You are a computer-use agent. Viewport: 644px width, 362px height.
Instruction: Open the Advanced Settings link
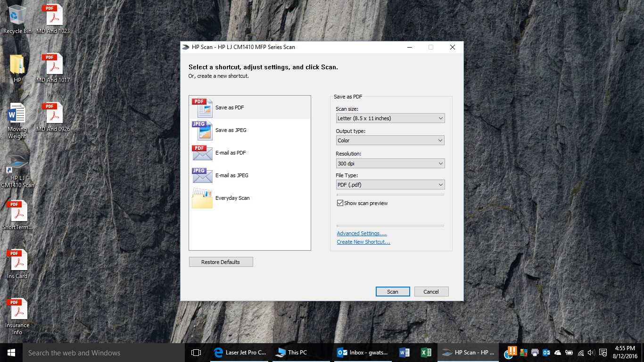coord(362,233)
